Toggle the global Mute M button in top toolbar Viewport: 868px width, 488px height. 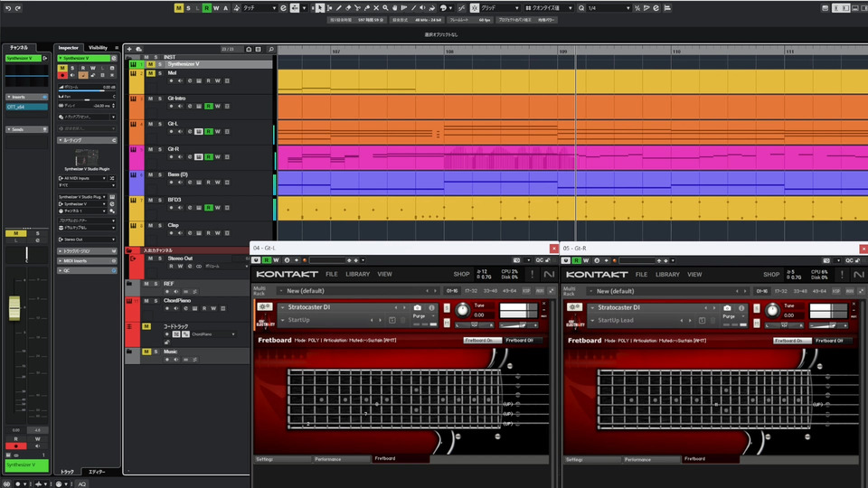pyautogui.click(x=178, y=8)
